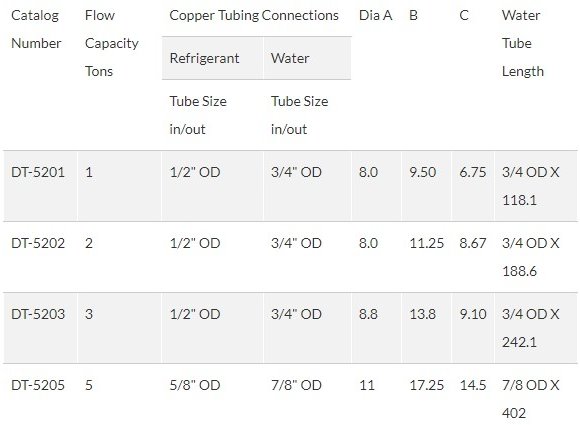Click the Water sub-header cell

coord(307,58)
